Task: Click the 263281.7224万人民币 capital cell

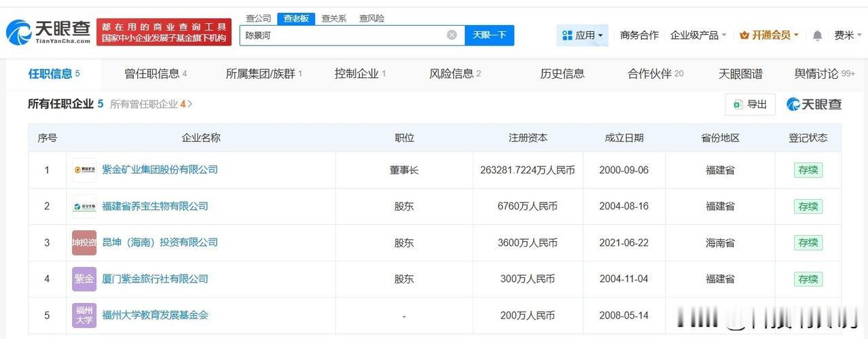Action: pos(528,170)
